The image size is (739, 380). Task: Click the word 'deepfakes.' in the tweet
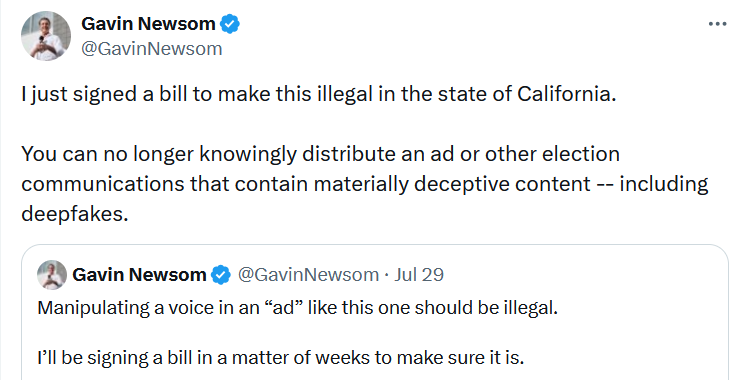click(74, 214)
